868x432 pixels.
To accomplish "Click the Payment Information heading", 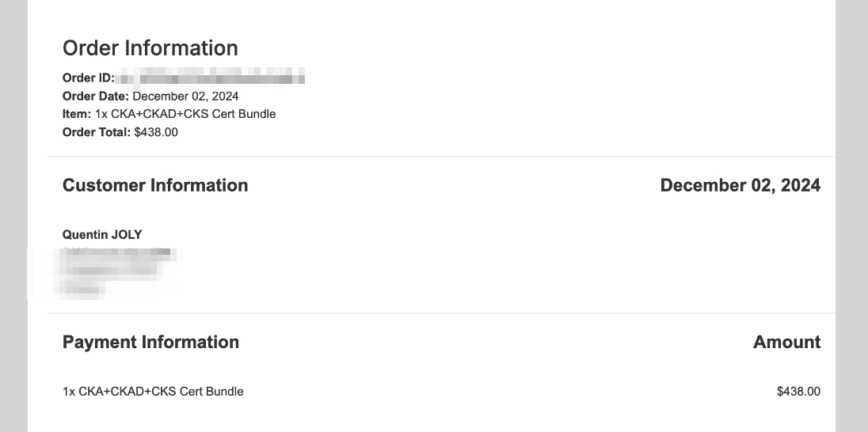I will (x=150, y=342).
